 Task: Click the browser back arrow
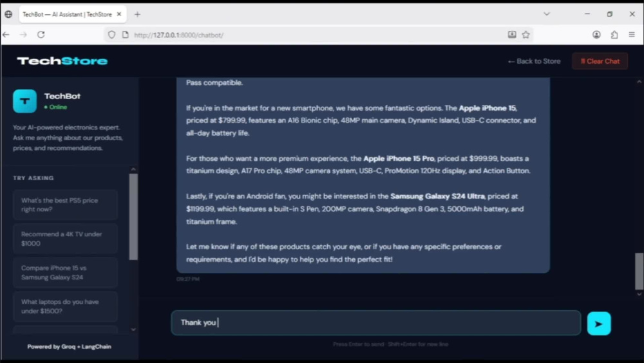click(x=6, y=35)
